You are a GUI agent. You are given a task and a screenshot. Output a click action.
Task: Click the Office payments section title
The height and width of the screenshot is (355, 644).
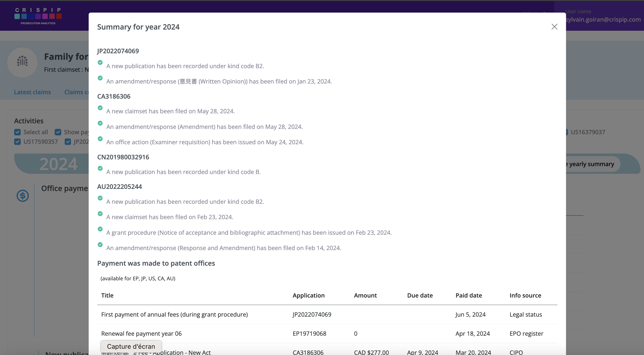65,188
